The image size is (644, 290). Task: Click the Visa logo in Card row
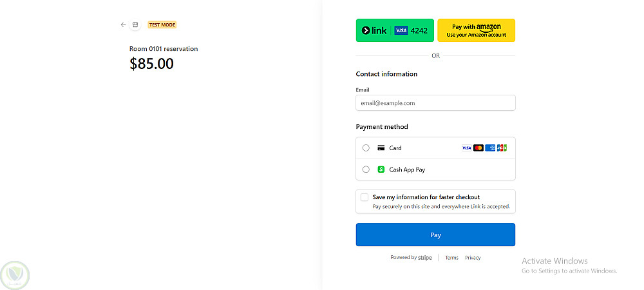467,148
